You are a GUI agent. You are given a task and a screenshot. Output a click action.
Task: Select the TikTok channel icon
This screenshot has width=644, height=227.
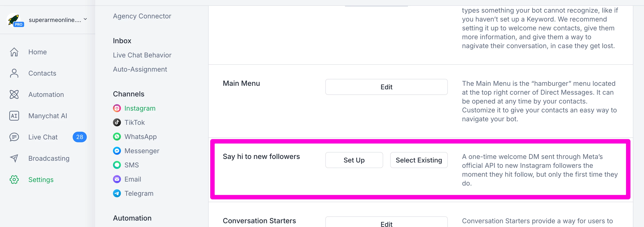coord(117,122)
